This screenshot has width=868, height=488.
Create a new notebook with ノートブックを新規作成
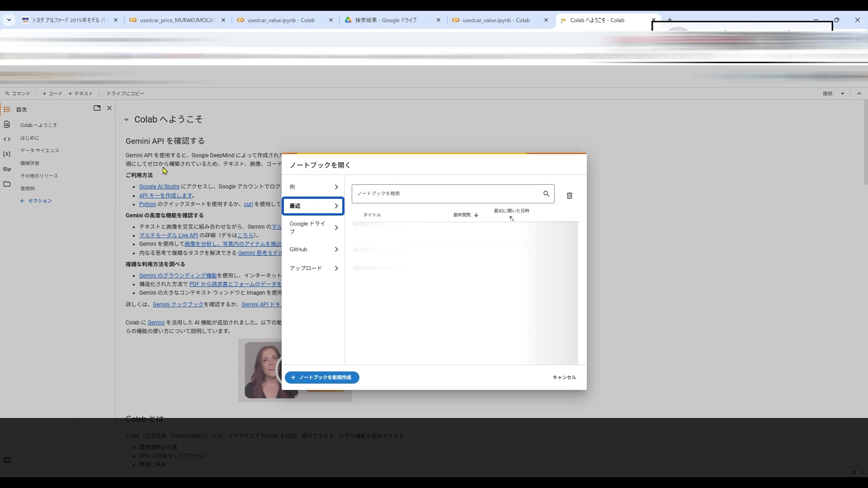tap(322, 378)
